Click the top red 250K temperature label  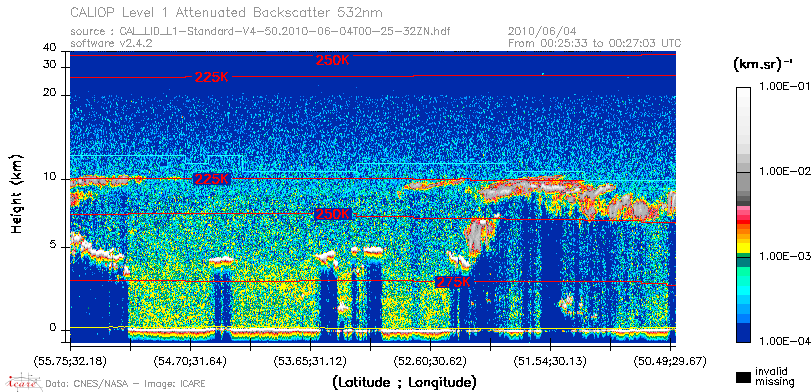point(333,61)
